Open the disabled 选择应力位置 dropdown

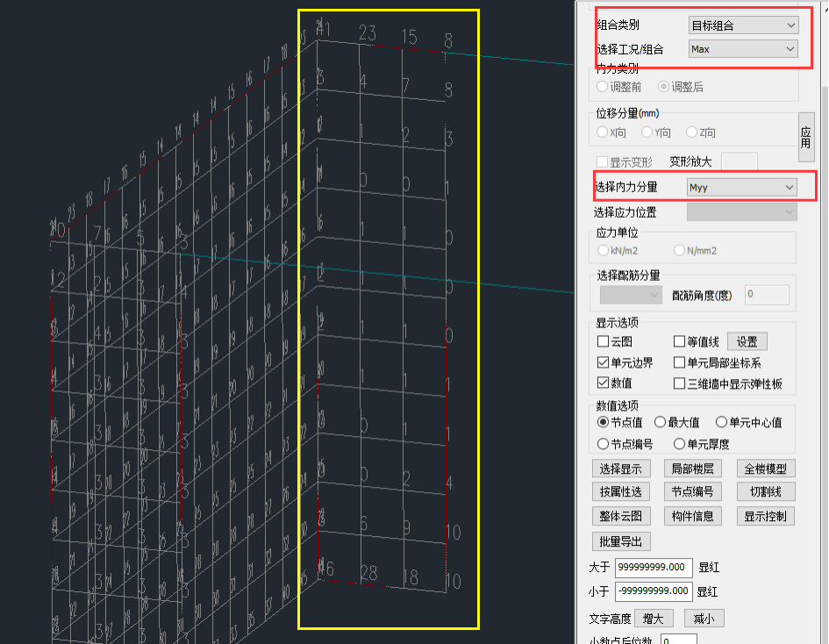click(742, 212)
